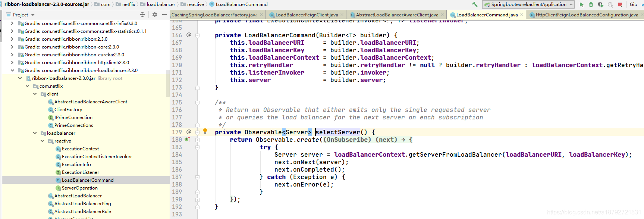
Task: Collapse the reactive package folder
Action: 42,141
